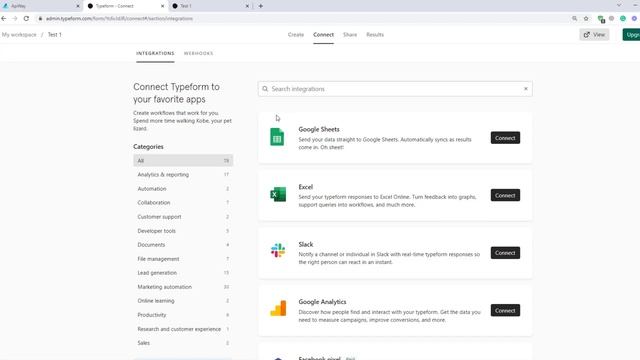Go to My workspace breadcrumb

click(19, 35)
